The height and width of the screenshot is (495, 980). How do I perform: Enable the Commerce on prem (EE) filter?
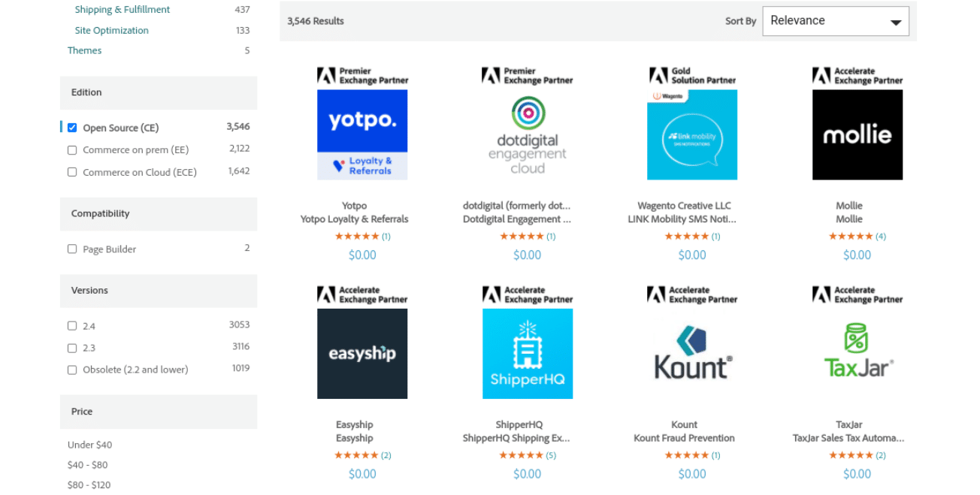pyautogui.click(x=72, y=149)
